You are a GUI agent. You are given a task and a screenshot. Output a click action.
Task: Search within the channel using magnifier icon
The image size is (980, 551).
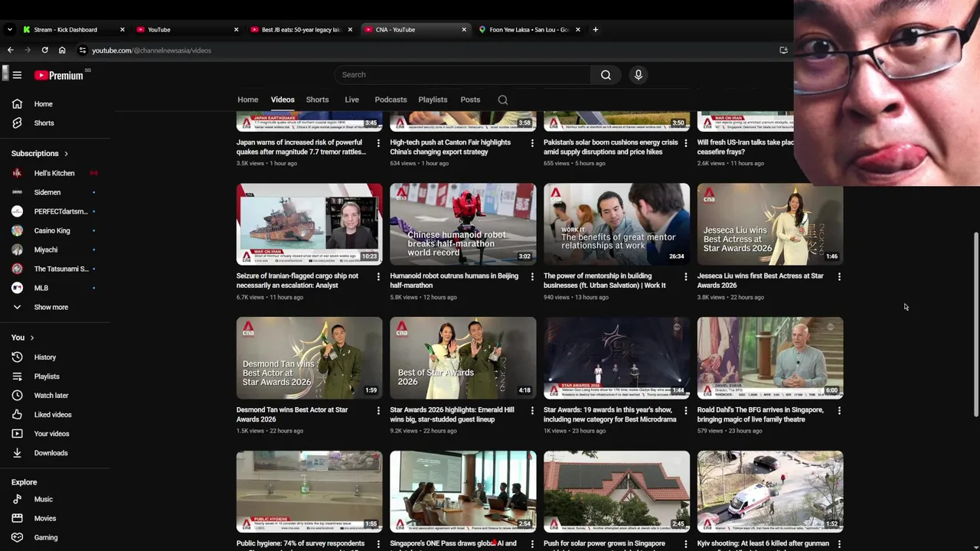point(503,99)
